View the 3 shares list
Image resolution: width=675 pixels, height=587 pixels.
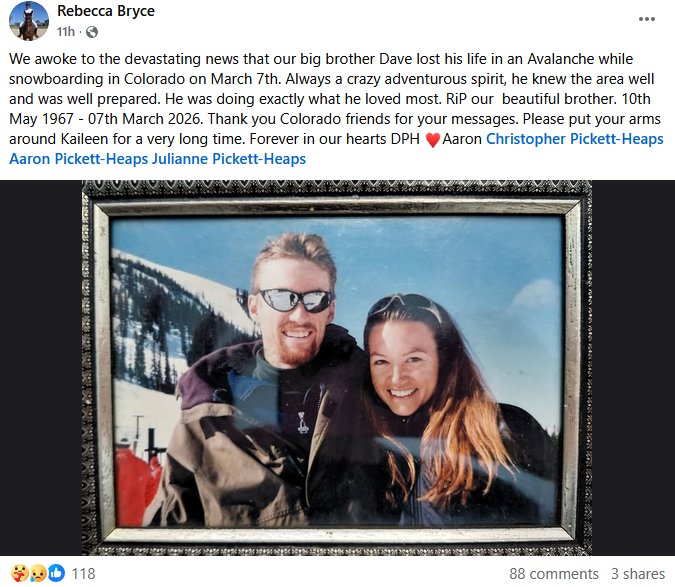638,574
